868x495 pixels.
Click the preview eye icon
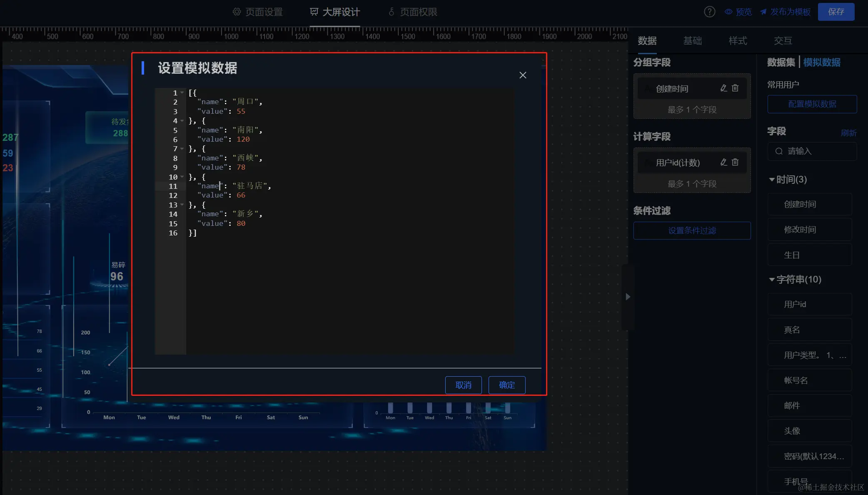point(728,12)
